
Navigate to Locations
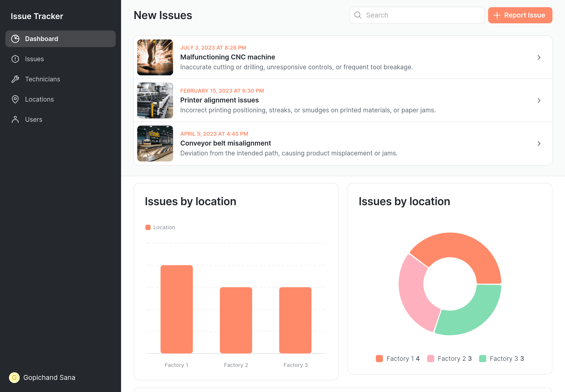point(60,99)
